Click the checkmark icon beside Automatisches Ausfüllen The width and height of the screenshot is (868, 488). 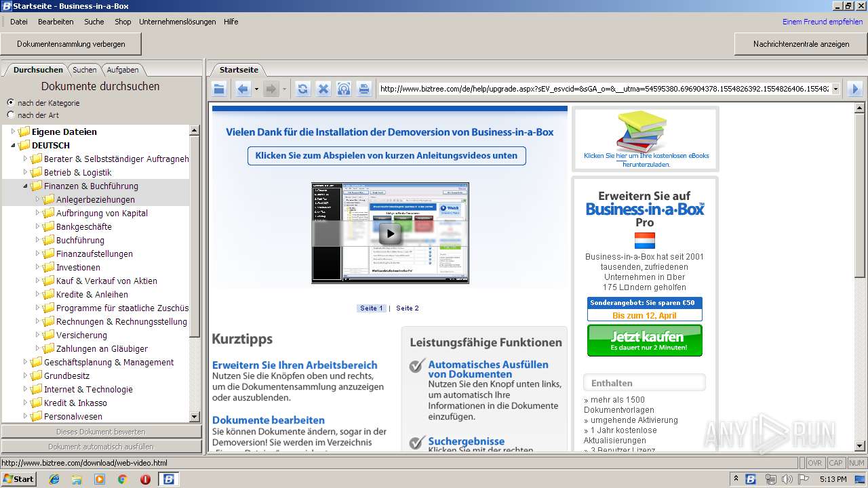(418, 366)
